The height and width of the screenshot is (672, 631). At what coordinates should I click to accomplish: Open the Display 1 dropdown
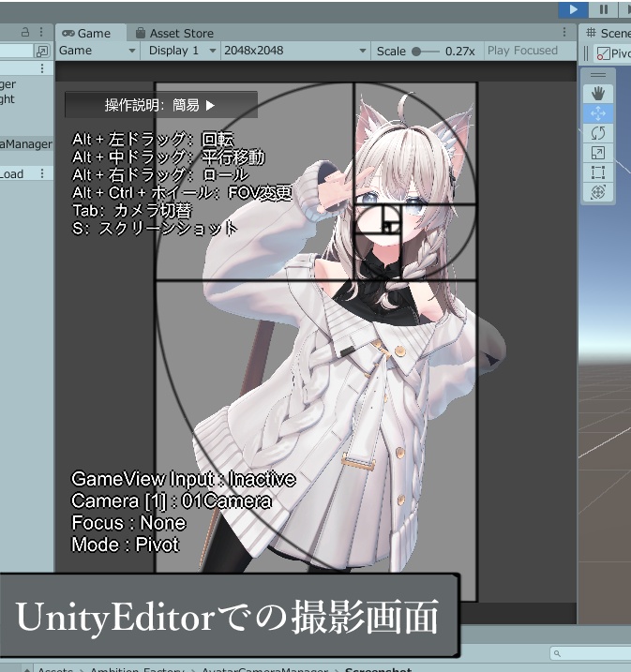[182, 51]
